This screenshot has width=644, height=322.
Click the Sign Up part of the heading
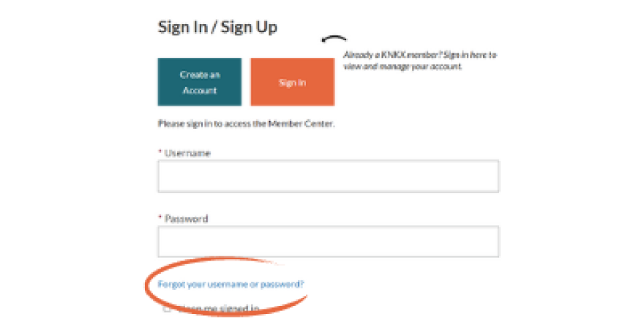(x=253, y=27)
